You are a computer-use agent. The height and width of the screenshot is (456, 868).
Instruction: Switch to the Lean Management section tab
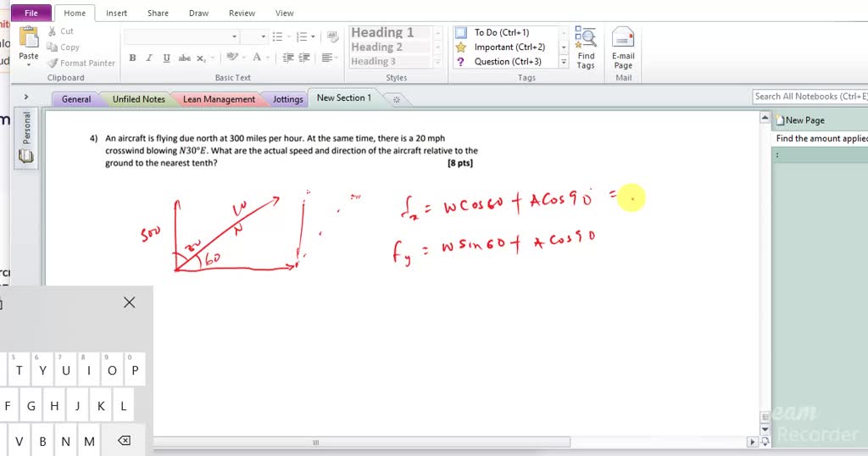(x=218, y=99)
